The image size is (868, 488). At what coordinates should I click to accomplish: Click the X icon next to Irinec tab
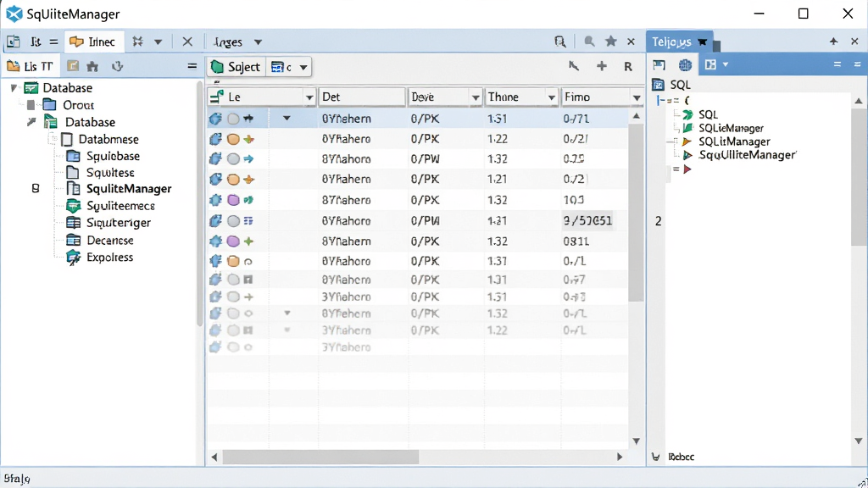tap(187, 42)
